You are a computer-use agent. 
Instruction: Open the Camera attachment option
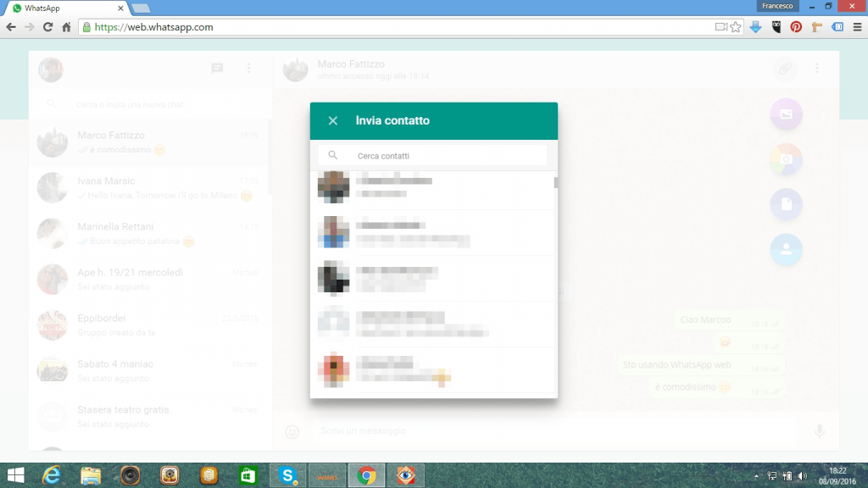tap(785, 159)
